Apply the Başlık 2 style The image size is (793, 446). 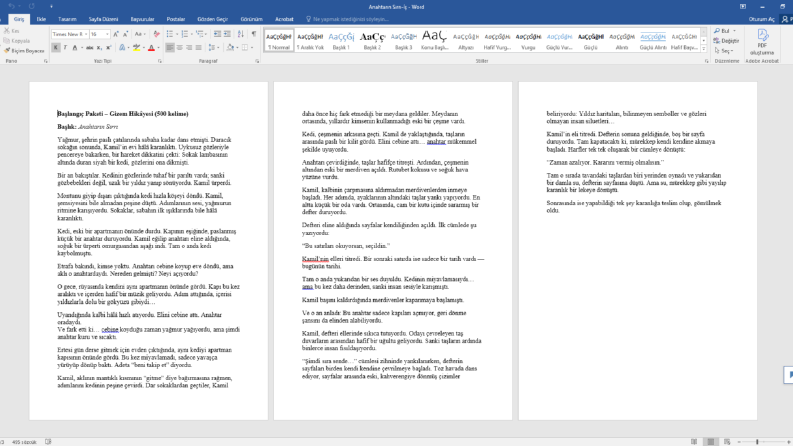pyautogui.click(x=372, y=40)
